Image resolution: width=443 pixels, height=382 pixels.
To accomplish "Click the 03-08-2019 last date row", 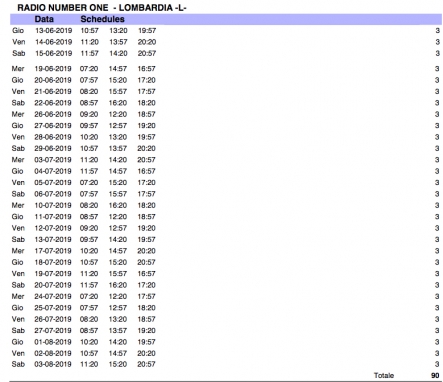I will click(226, 364).
